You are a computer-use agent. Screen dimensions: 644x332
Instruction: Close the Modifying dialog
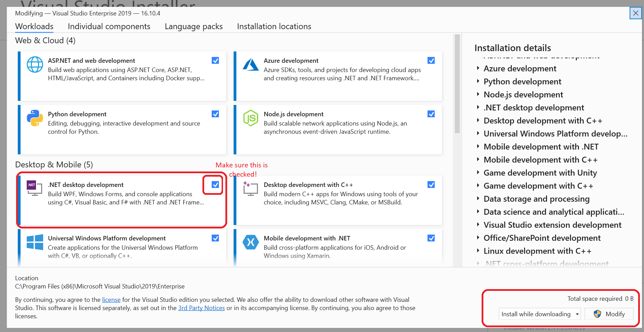[x=635, y=13]
